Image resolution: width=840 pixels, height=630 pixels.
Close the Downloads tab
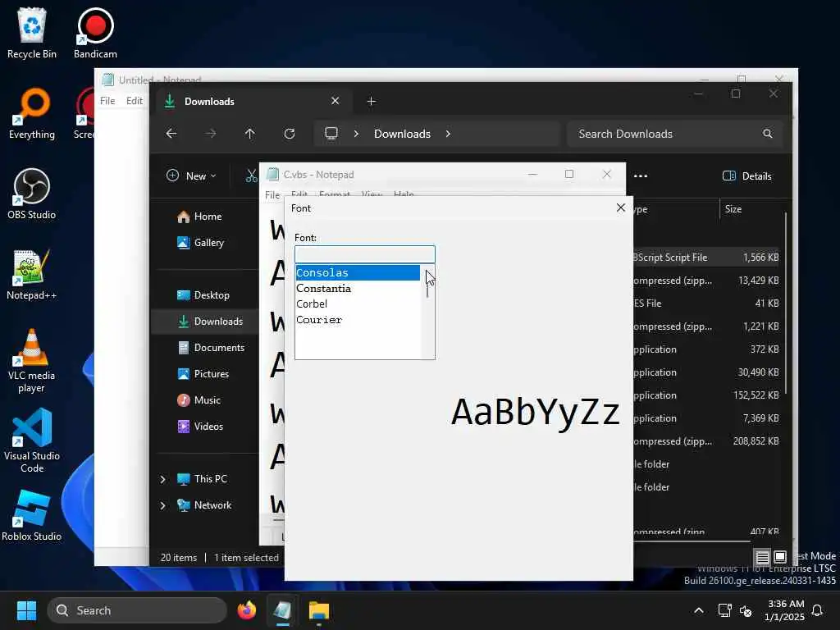pyautogui.click(x=335, y=101)
